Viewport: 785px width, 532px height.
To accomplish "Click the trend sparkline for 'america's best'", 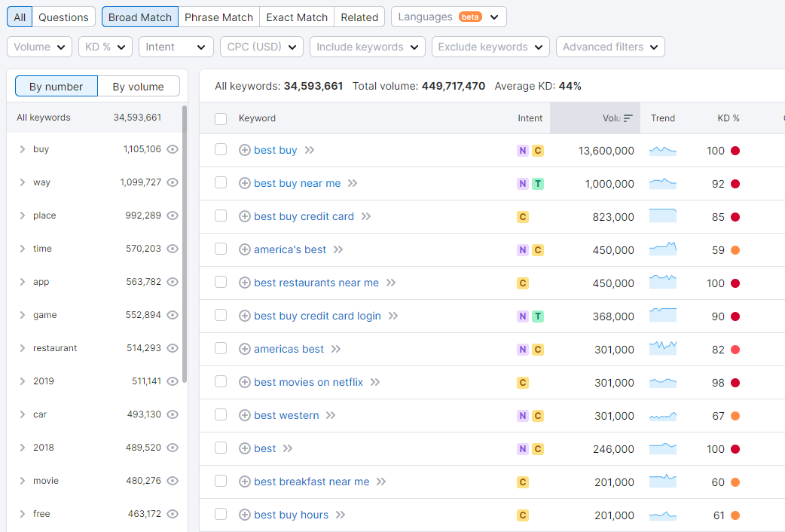I will 663,249.
